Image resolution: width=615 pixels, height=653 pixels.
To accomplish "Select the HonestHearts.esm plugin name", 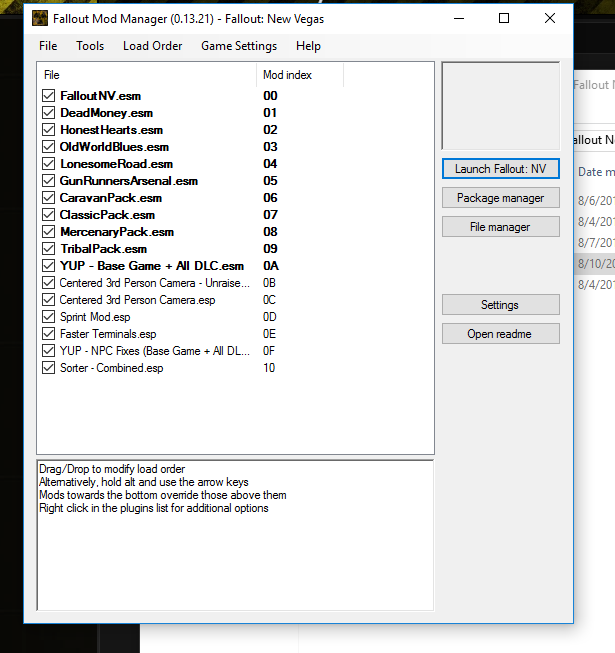I will pyautogui.click(x=111, y=130).
